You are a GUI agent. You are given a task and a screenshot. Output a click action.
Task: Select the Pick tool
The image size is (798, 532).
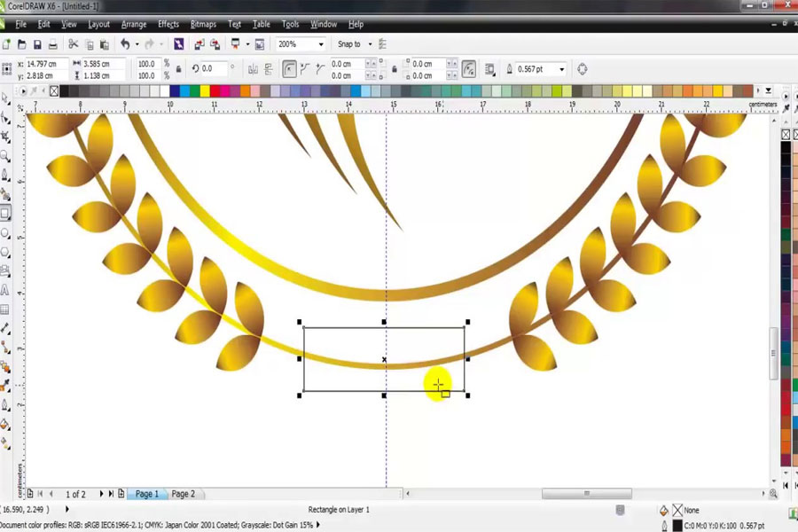(x=5, y=98)
